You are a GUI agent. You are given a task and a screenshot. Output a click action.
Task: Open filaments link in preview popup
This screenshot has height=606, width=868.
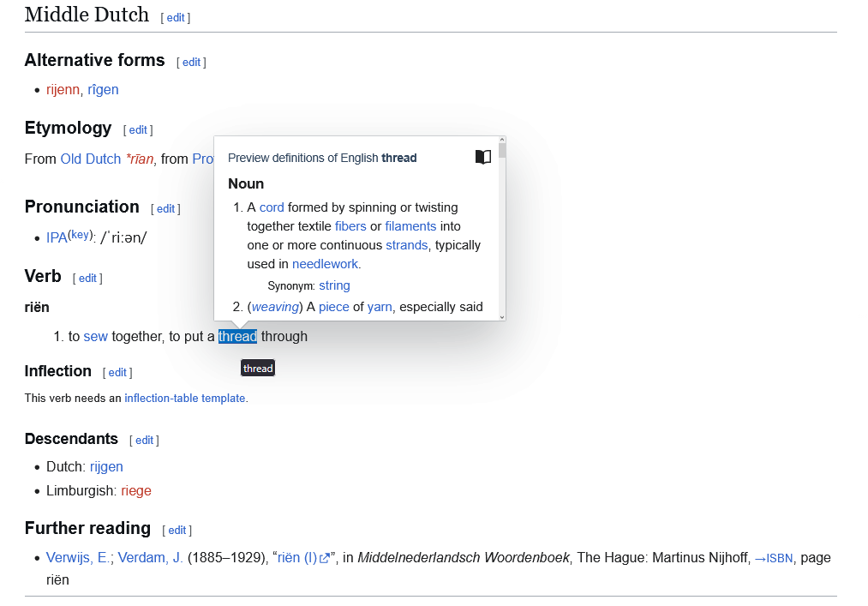coord(410,226)
